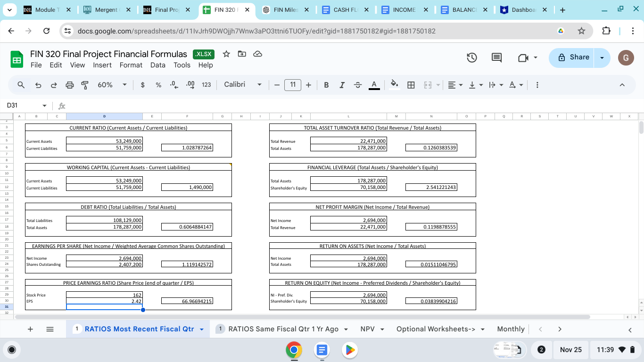Open the Data menu

tap(158, 65)
